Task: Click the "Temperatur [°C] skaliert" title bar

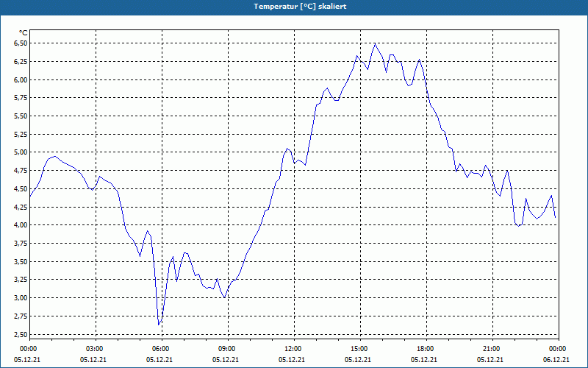Action: click(x=294, y=7)
